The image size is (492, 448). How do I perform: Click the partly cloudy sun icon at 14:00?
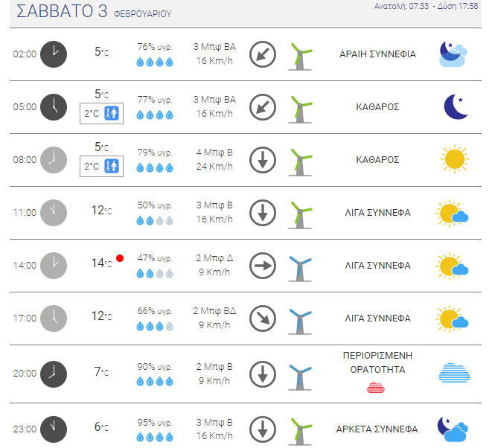pos(452,266)
